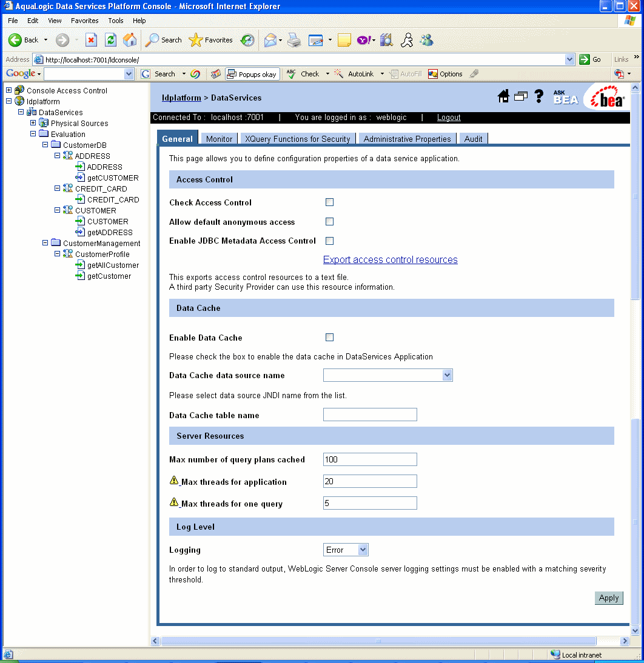Click the warning icon beside Max threads for application
Image resolution: width=644 pixels, height=663 pixels.
click(174, 481)
